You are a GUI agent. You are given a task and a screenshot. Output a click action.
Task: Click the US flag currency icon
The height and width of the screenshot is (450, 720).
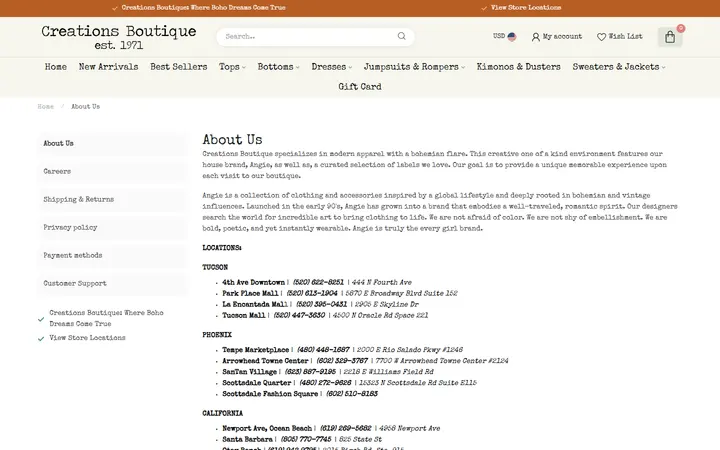pyautogui.click(x=512, y=36)
